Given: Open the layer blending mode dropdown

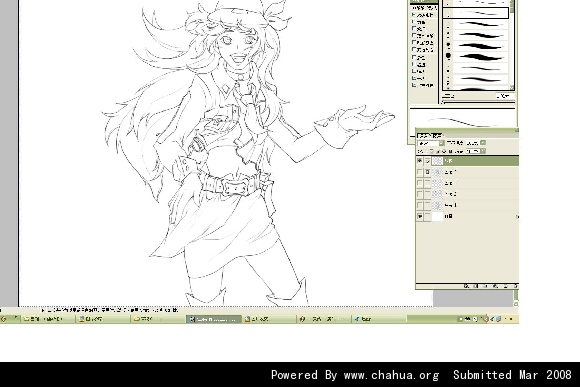Looking at the screenshot, I should 431,143.
